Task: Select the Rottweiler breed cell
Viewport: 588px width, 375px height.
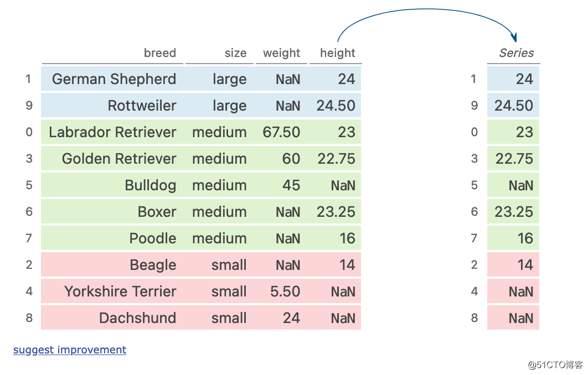Action: tap(142, 106)
